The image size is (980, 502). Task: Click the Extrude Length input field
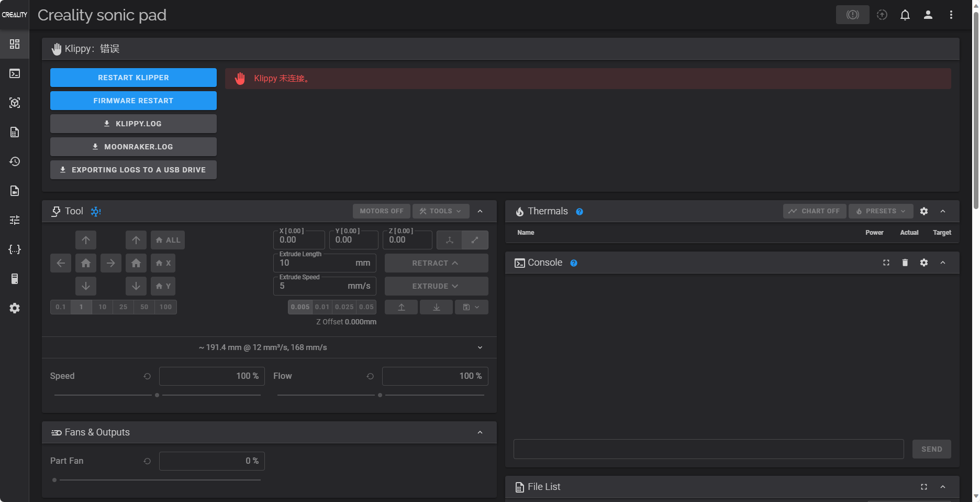click(325, 263)
